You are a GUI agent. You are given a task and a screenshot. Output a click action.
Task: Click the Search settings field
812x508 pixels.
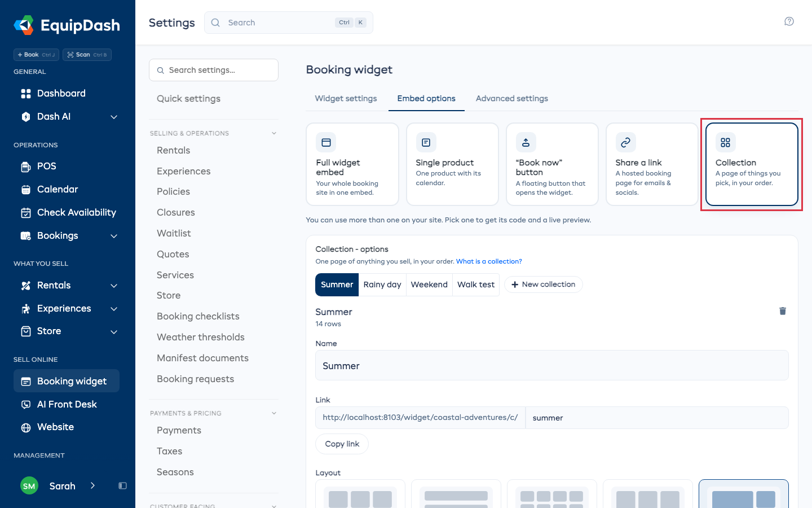tap(214, 70)
